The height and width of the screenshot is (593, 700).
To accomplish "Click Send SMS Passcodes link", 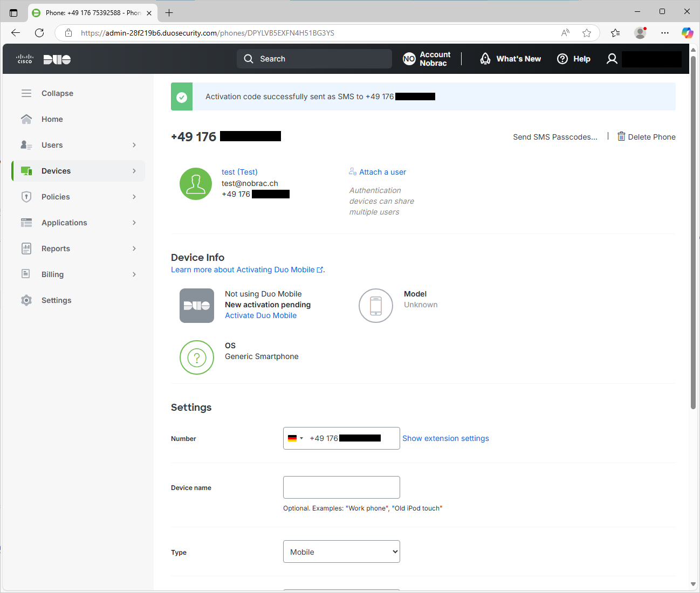I will pos(555,137).
